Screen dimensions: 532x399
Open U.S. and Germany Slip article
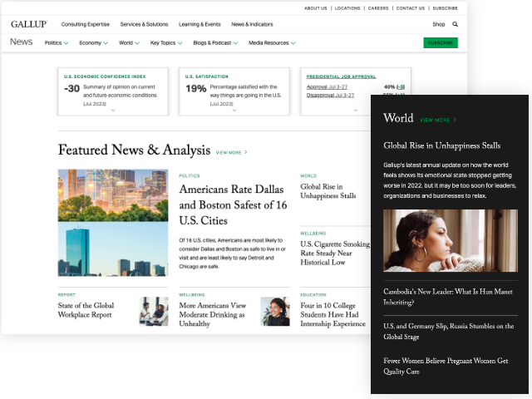tap(449, 332)
